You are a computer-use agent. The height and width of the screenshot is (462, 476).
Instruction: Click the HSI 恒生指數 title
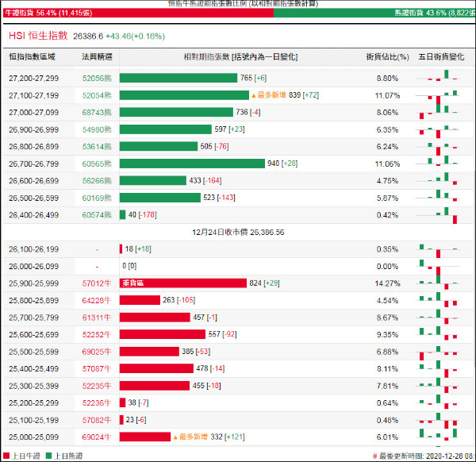point(38,36)
